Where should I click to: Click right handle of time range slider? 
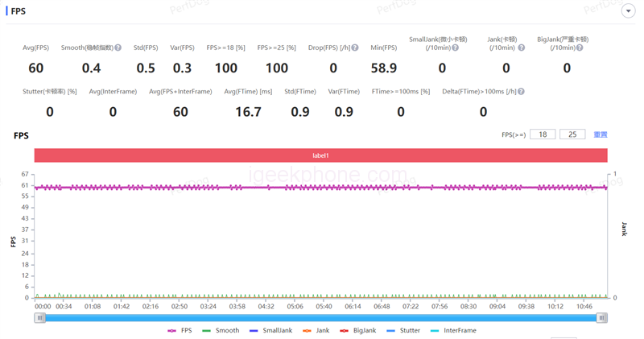601,318
